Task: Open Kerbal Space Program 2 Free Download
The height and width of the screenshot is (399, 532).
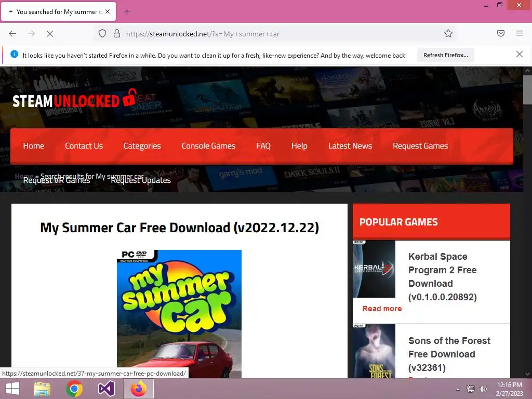Action: [x=443, y=277]
